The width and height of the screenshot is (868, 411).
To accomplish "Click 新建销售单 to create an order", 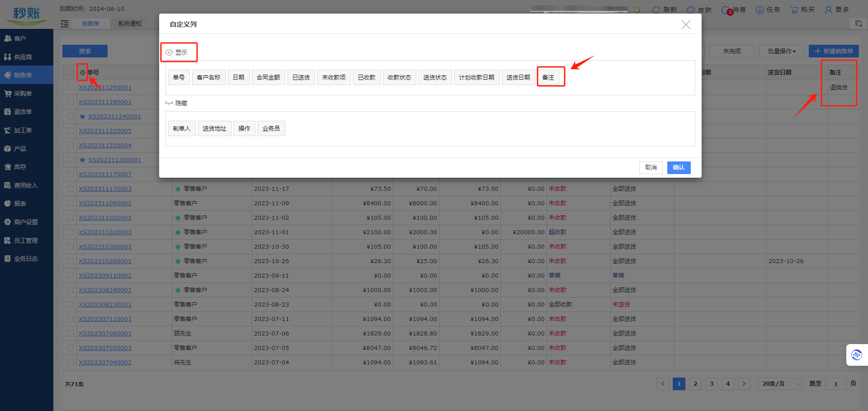I will (834, 51).
